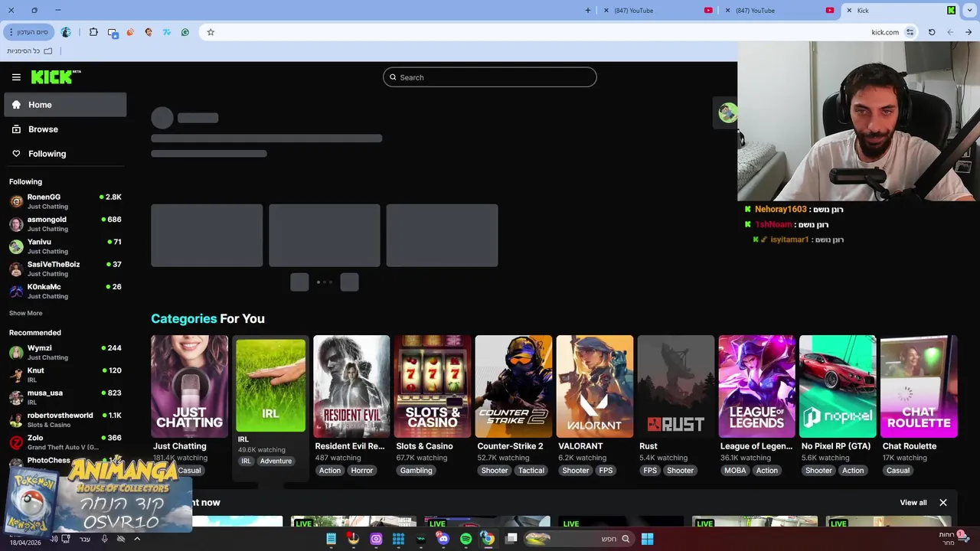Viewport: 980px width, 551px height.
Task: Open Spotify from the taskbar
Action: (465, 539)
